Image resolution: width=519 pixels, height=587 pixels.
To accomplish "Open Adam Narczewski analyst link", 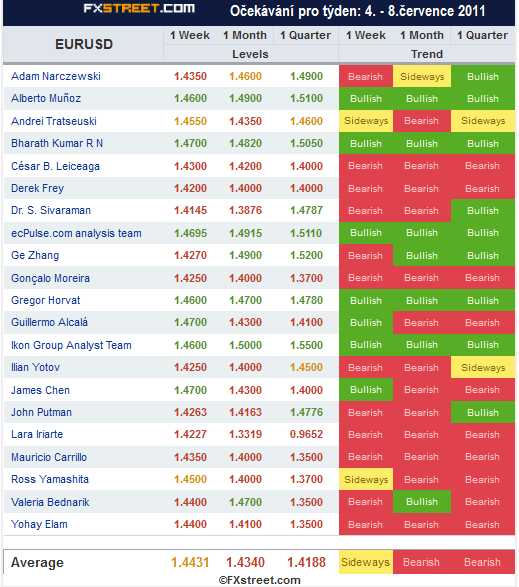I will click(56, 76).
